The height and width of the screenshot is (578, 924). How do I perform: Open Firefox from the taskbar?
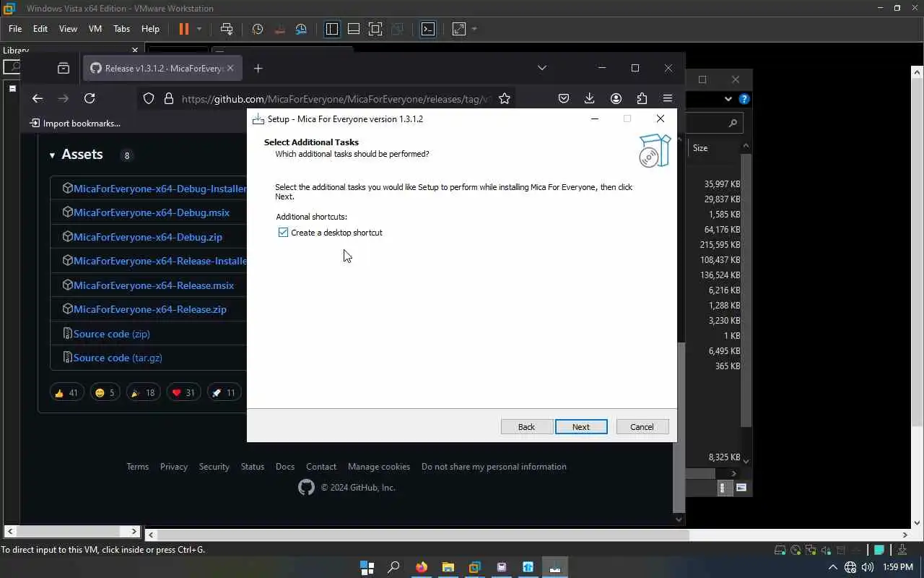coord(421,567)
